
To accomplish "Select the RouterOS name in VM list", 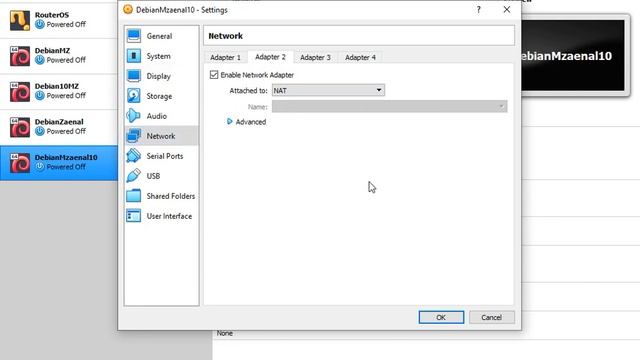I will pyautogui.click(x=52, y=15).
